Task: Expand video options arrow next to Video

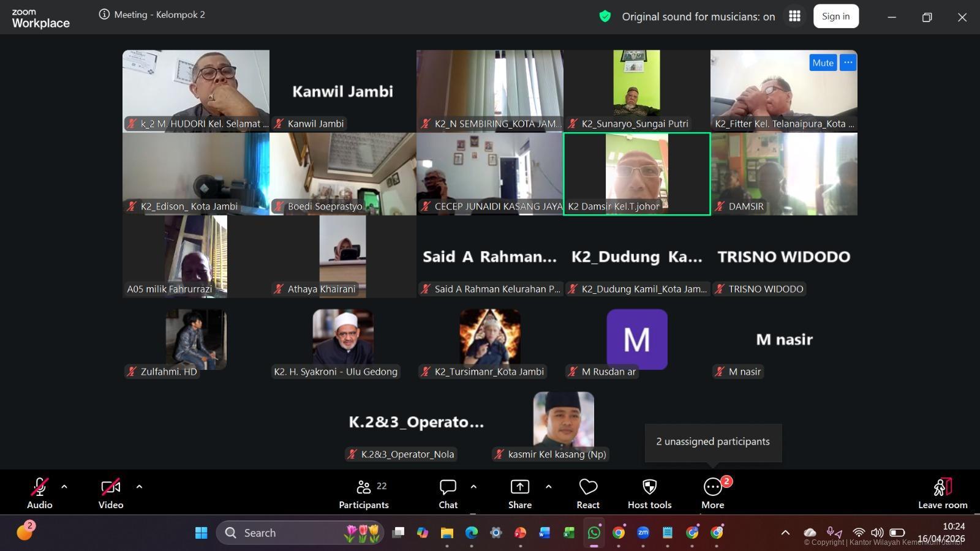Action: 139,487
